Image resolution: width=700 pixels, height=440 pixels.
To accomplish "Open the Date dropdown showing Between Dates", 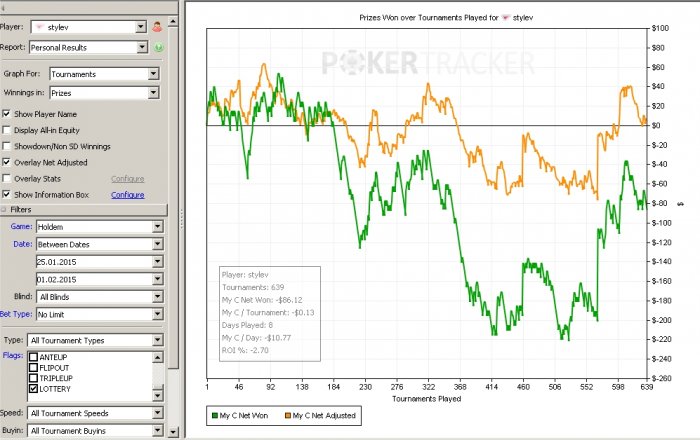I will pos(100,244).
